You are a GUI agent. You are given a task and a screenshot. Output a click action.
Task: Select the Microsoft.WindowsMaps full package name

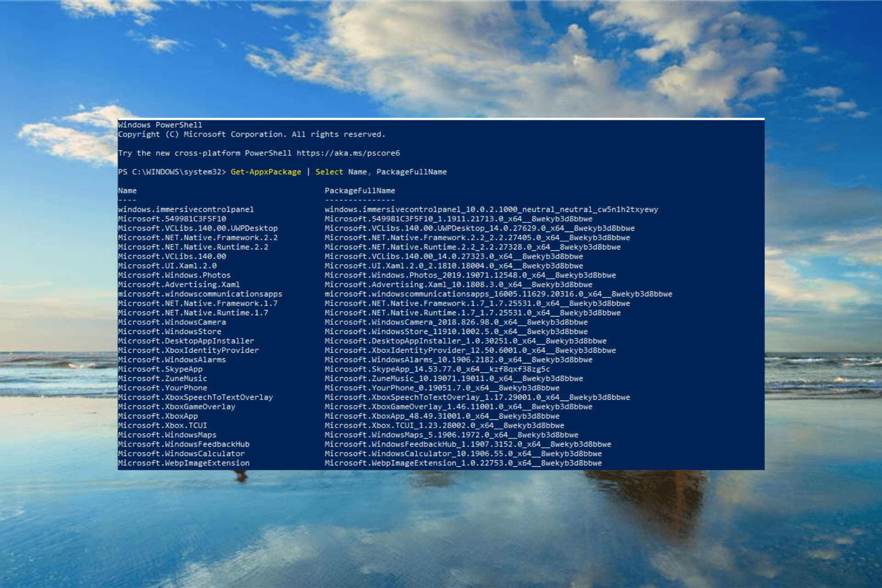pyautogui.click(x=451, y=435)
